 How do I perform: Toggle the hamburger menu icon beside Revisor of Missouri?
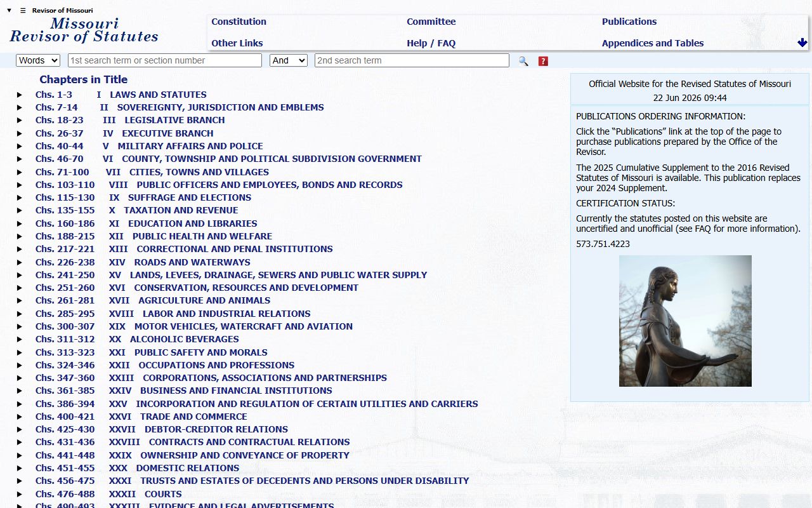23,10
